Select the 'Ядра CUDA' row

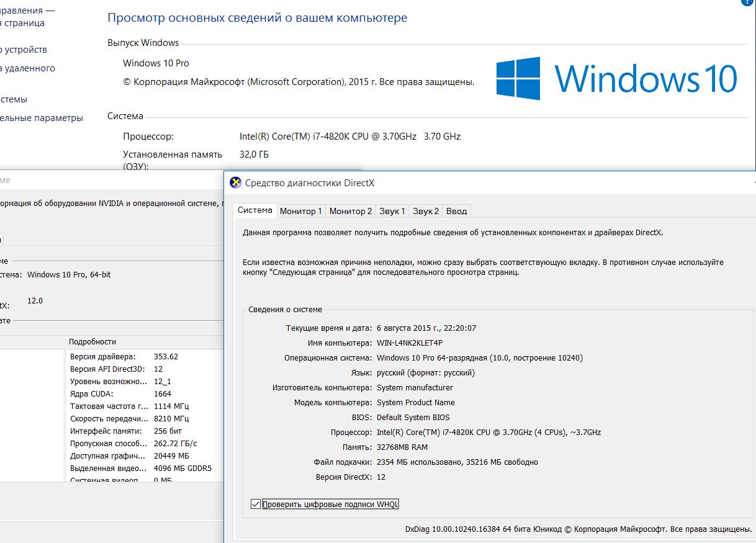(x=143, y=393)
